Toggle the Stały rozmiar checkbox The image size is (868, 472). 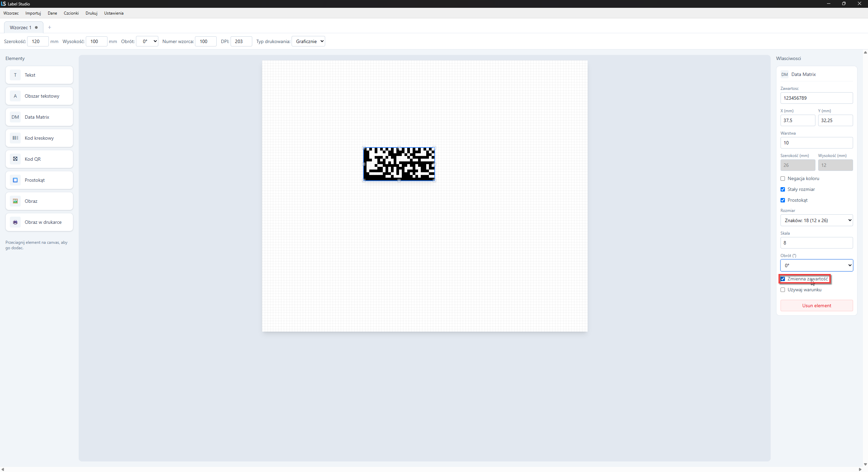(783, 189)
